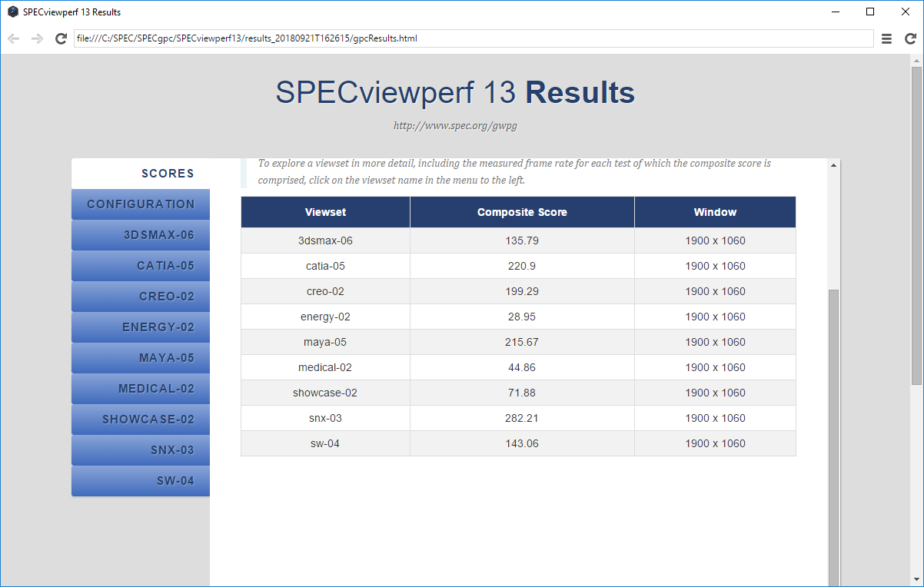Open the hamburger menu icon
924x587 pixels.
pos(886,38)
